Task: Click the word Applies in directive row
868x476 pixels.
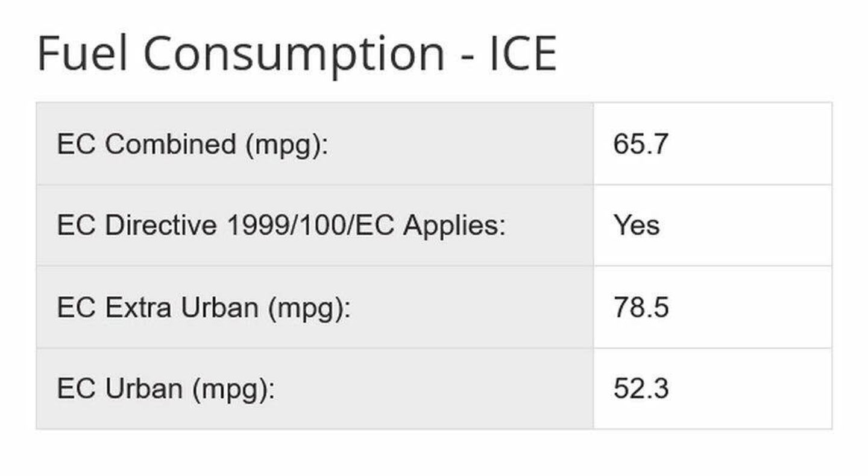Action: click(x=454, y=226)
